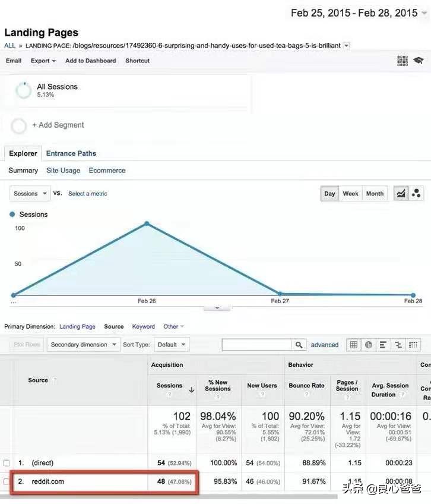The width and height of the screenshot is (431, 504).
Task: Click + Add Segment
Action: (x=58, y=125)
